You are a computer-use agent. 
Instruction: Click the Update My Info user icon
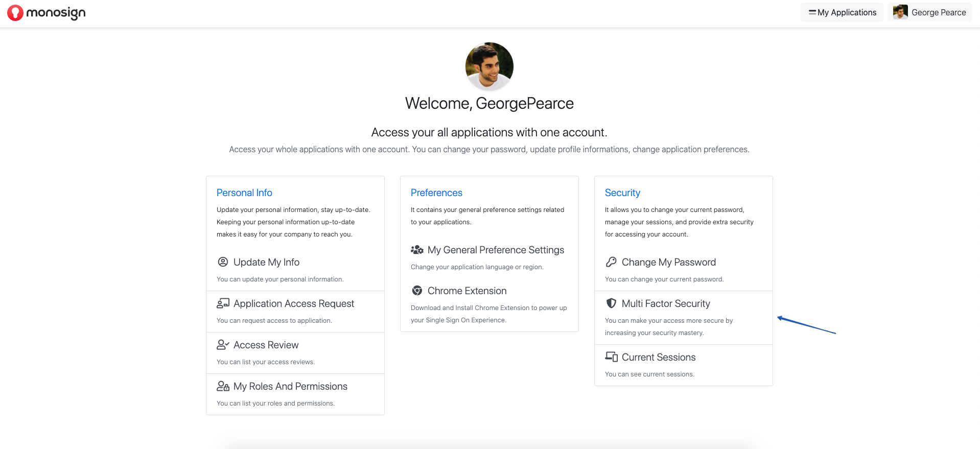coord(223,262)
